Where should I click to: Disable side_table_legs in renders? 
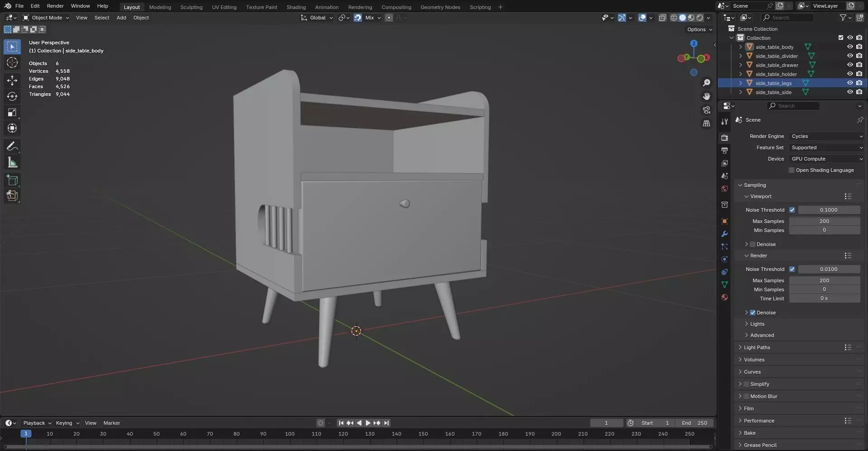tap(859, 83)
